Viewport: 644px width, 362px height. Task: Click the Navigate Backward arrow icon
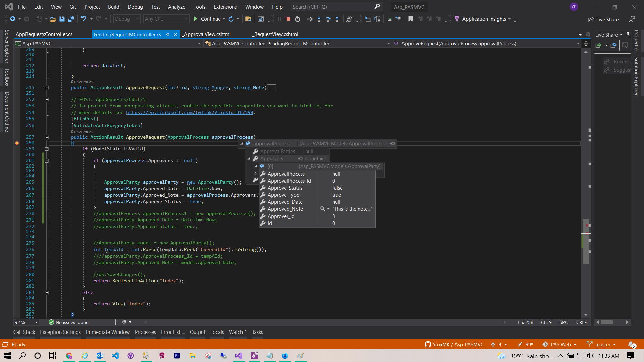click(x=13, y=19)
